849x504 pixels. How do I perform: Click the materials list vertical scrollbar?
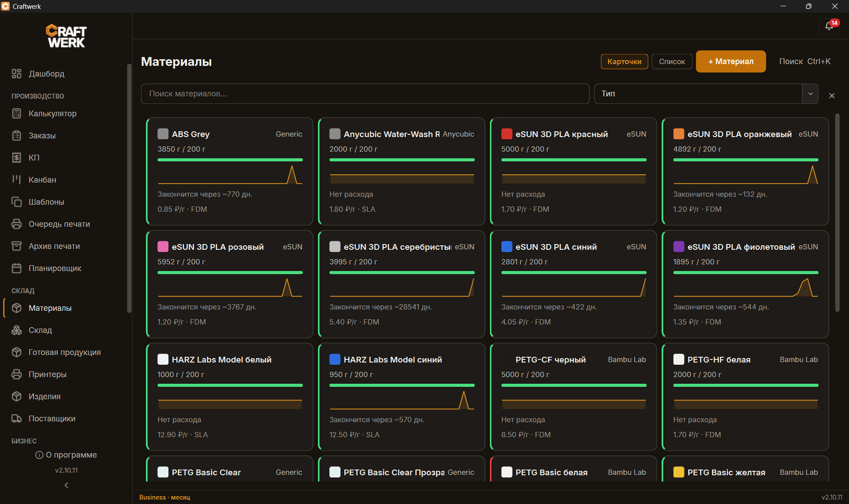tap(837, 212)
